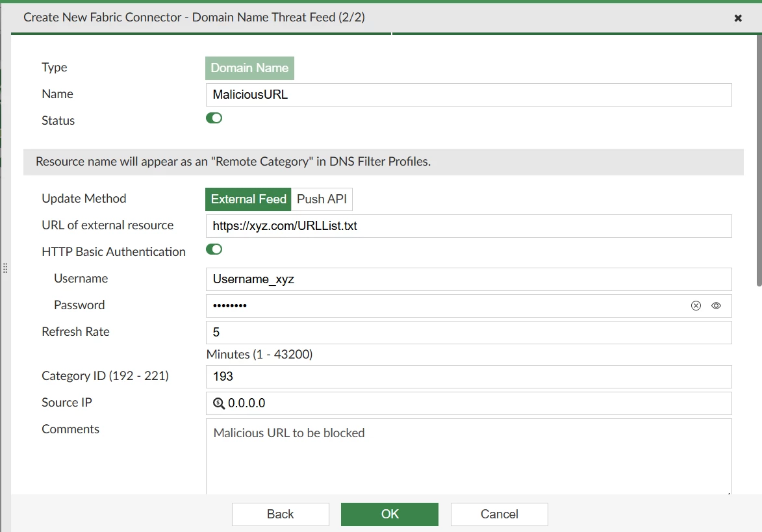762x532 pixels.
Task: Disable HTTP Basic Authentication toggle
Action: 214,249
